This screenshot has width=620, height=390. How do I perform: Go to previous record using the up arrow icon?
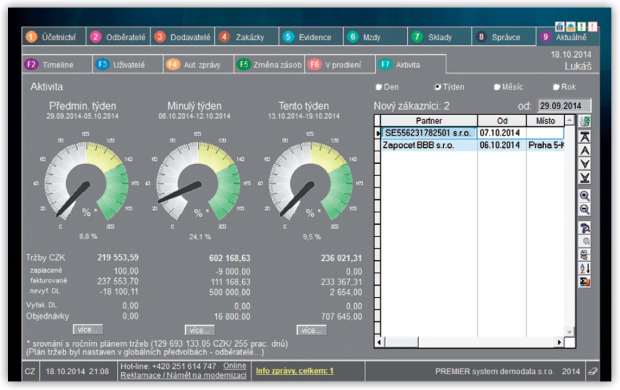pyautogui.click(x=585, y=150)
